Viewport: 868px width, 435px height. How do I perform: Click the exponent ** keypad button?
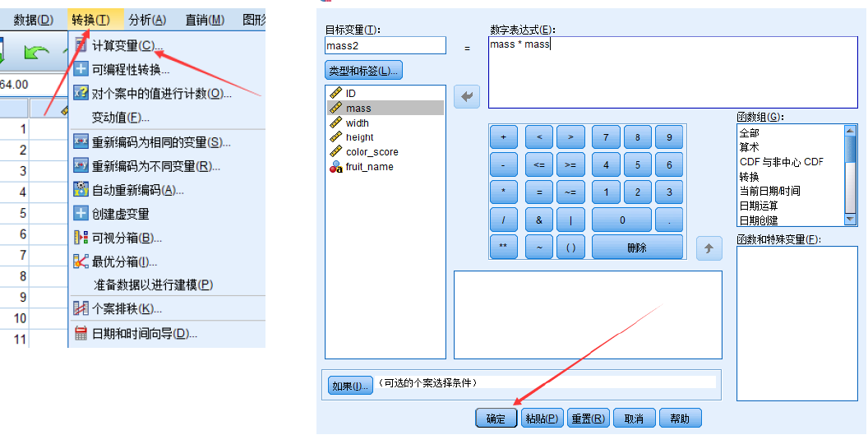click(x=504, y=248)
